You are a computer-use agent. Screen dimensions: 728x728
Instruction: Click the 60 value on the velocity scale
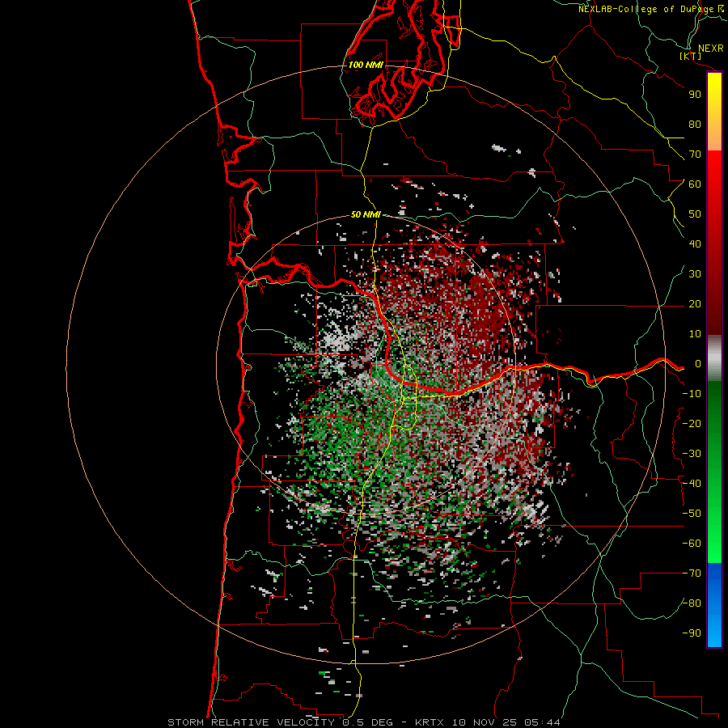click(x=695, y=184)
